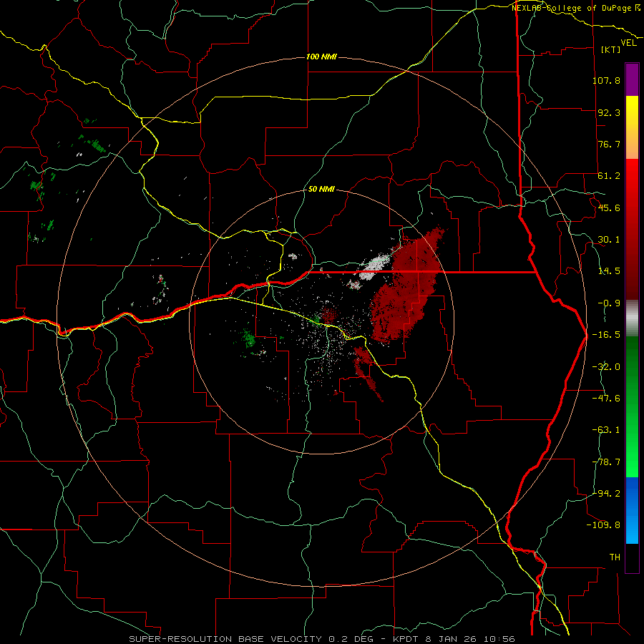Click the 10:56 time stamp in footer
644x644 pixels.
(x=499, y=639)
